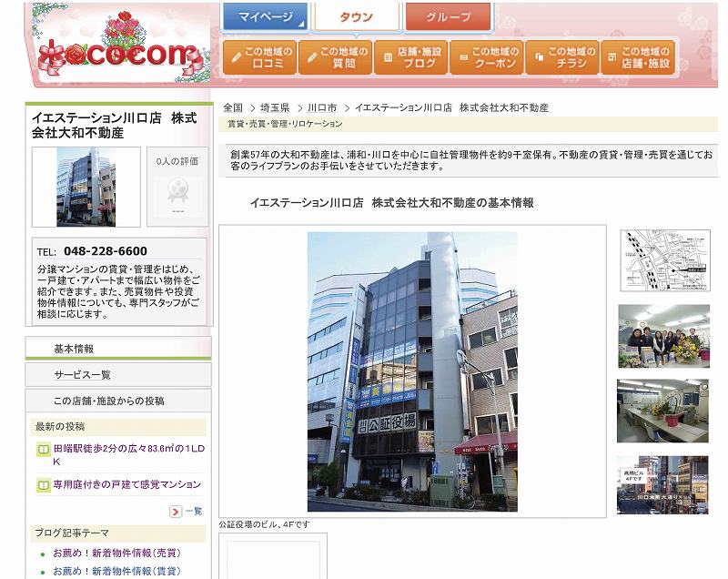Go to 川口市 breadcrumb link
Screen dimensions: 728x579
tap(322, 107)
